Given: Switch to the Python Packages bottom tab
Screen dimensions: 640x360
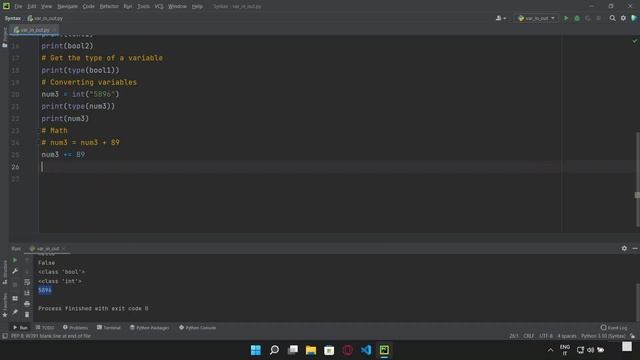Looking at the screenshot, I should [149, 328].
